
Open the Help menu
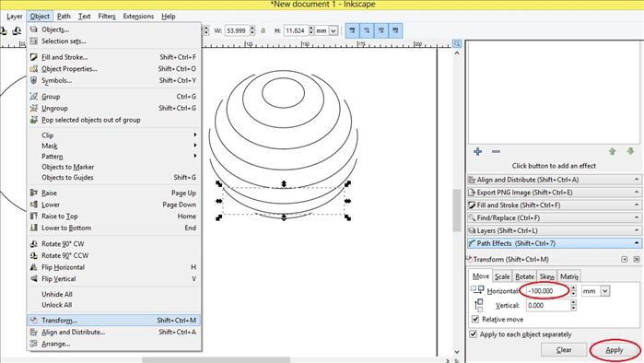click(x=169, y=17)
